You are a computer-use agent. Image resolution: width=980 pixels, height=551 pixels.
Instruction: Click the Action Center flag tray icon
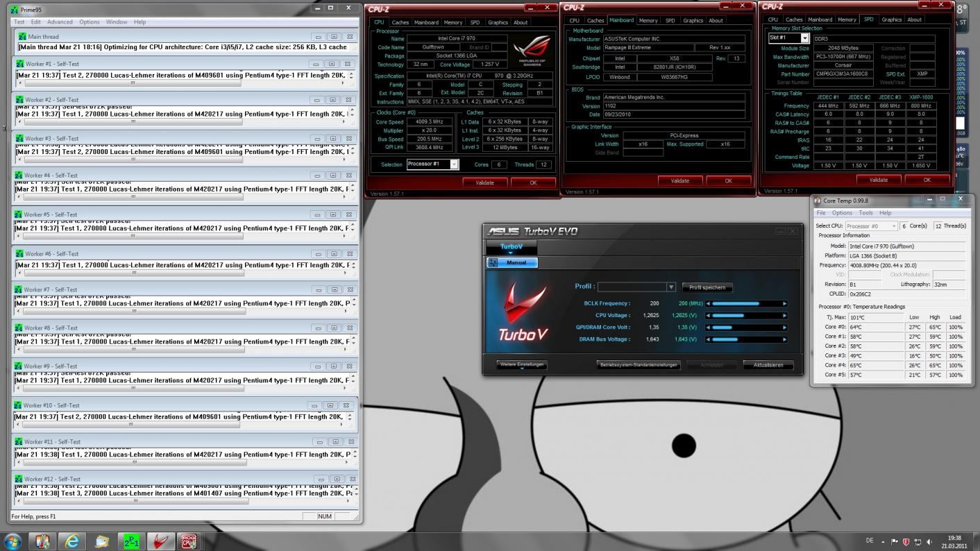[895, 541]
